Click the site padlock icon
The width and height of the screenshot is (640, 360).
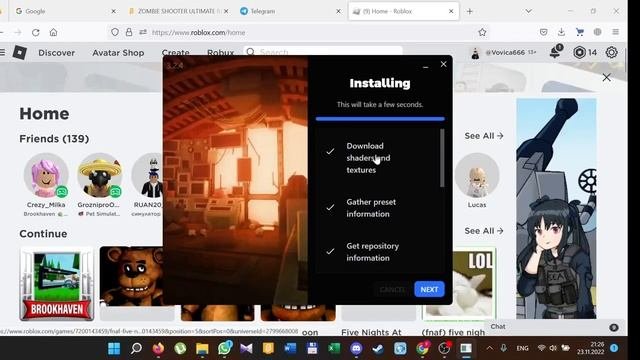tap(129, 32)
